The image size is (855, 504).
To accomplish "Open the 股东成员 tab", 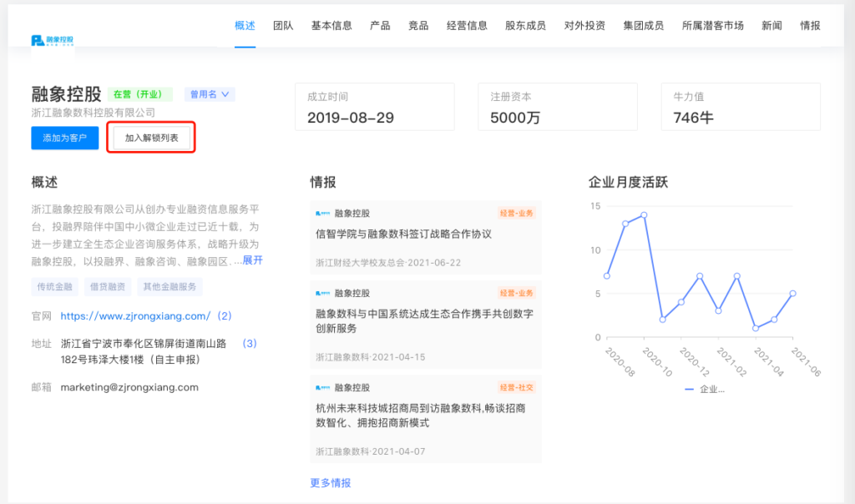I will [x=525, y=26].
